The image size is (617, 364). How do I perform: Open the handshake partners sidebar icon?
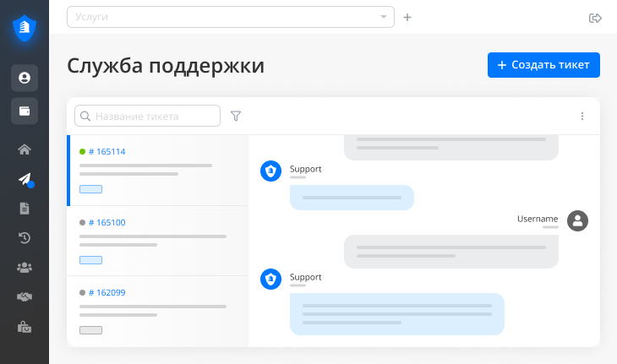(x=25, y=296)
